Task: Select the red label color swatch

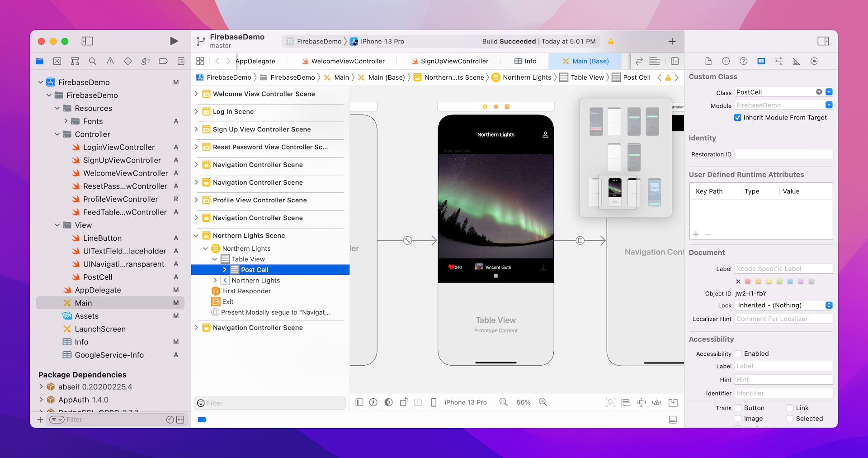Action: click(748, 281)
